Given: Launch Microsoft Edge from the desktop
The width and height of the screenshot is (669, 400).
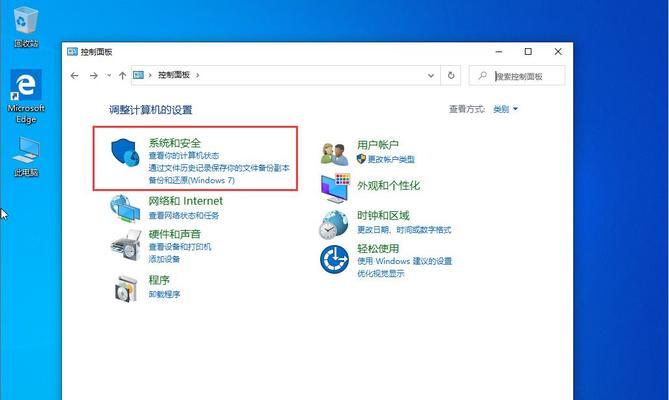Looking at the screenshot, I should [26, 96].
